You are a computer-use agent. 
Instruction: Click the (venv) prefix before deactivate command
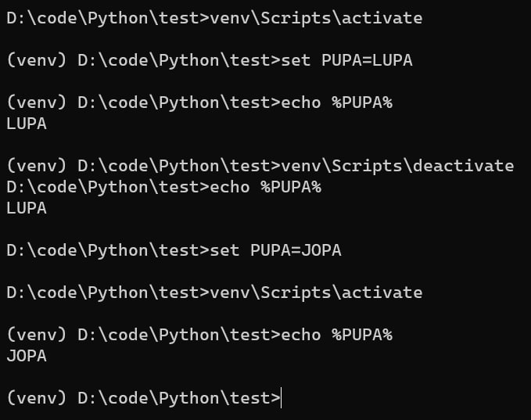click(x=36, y=166)
